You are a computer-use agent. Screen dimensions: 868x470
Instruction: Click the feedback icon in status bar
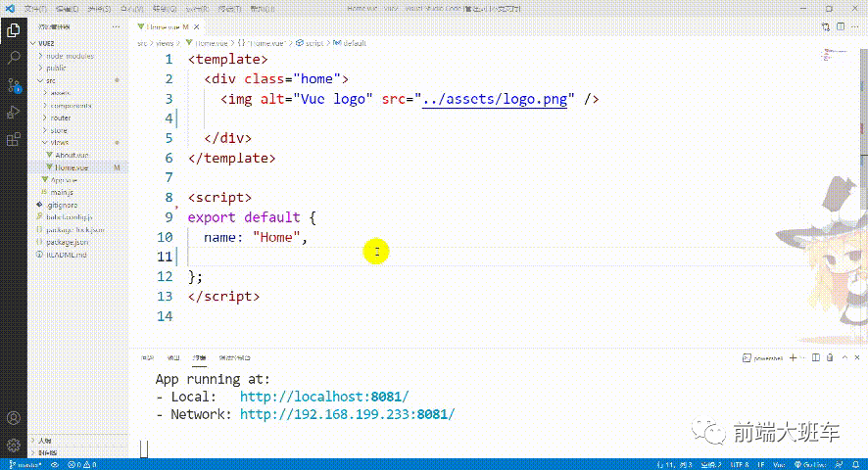point(840,464)
